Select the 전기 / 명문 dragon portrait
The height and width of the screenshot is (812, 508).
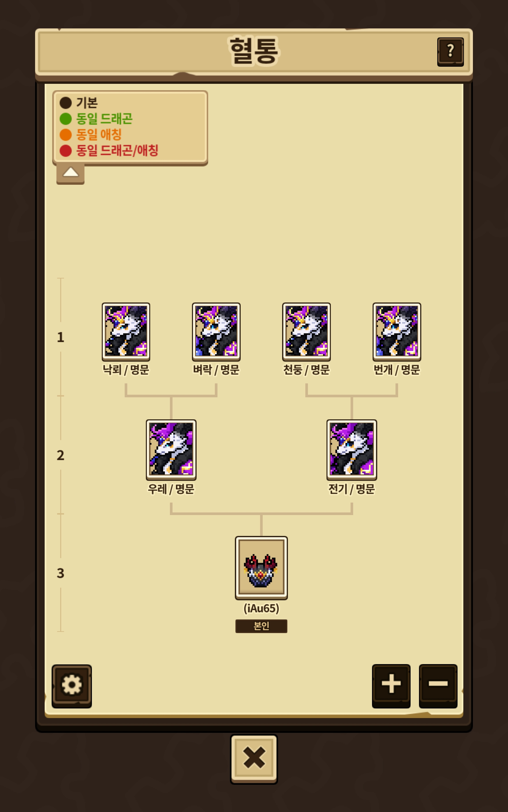[x=352, y=449]
